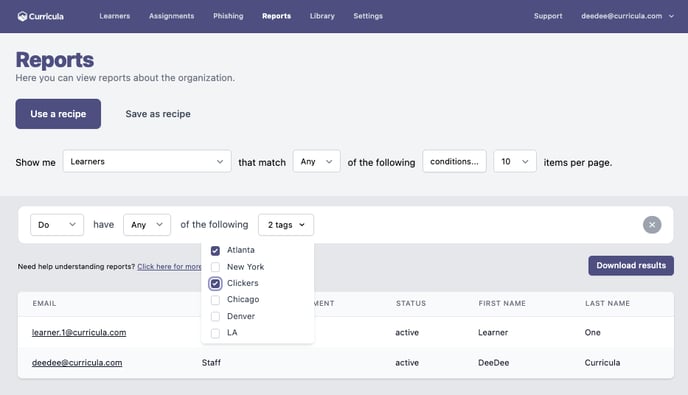Screen dimensions: 688x395
Task: Open the 'have' Any dropdown
Action: pyautogui.click(x=147, y=225)
